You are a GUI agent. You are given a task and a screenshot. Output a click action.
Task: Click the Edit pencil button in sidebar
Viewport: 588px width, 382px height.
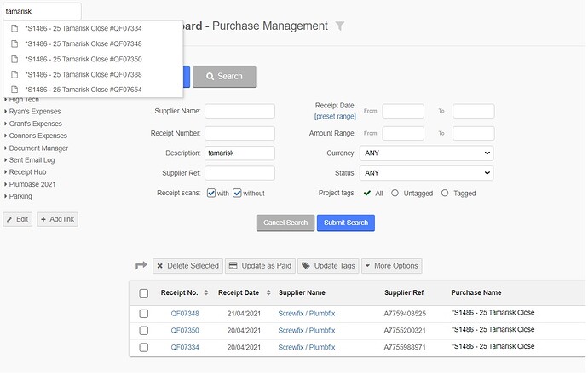point(18,219)
